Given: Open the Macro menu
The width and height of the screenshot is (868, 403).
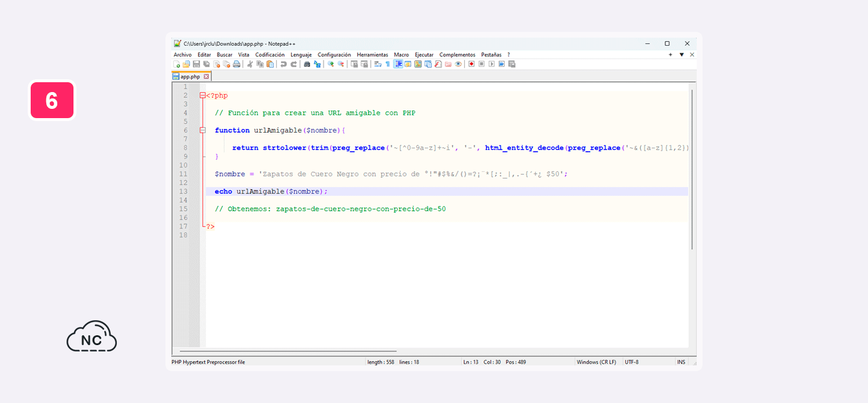Looking at the screenshot, I should [402, 54].
